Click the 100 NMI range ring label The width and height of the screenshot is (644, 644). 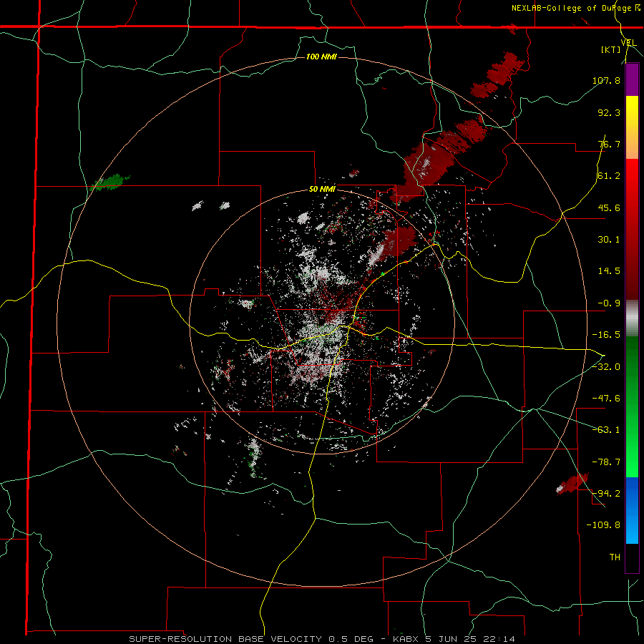tap(321, 57)
